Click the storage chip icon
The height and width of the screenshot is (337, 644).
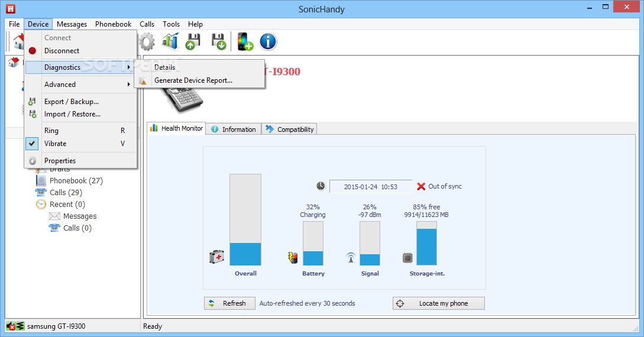coord(407,258)
